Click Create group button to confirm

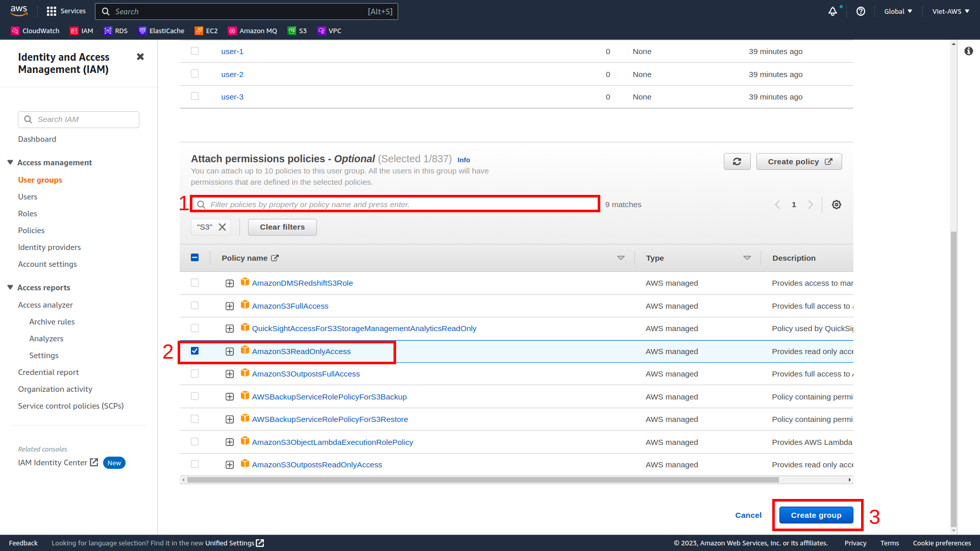pos(817,515)
